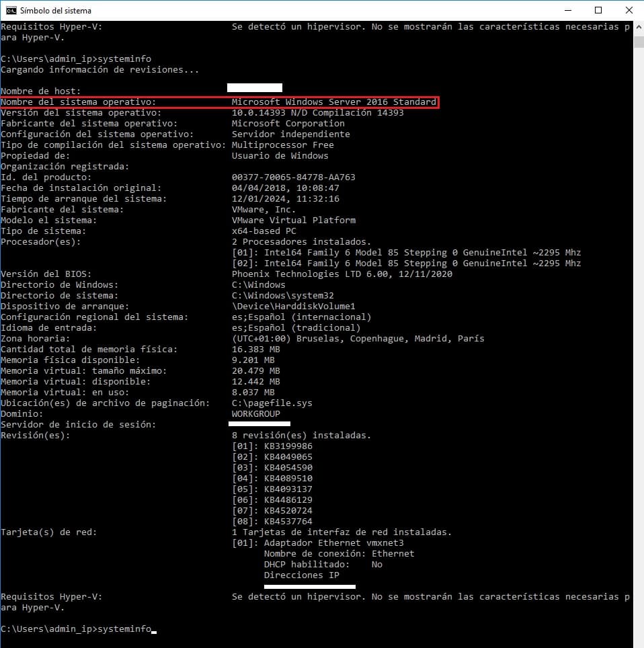644x648 pixels.
Task: Click the 'VMware, Inc.' value
Action: (x=264, y=209)
